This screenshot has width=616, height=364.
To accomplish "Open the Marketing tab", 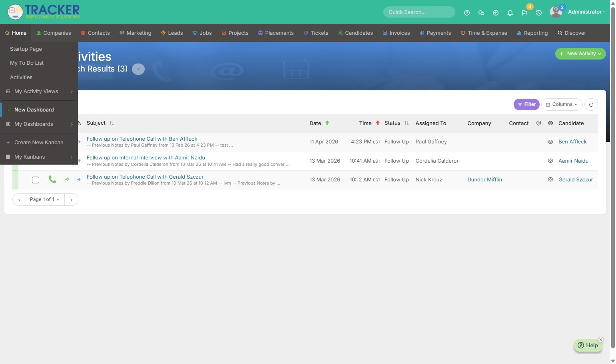I will click(135, 33).
